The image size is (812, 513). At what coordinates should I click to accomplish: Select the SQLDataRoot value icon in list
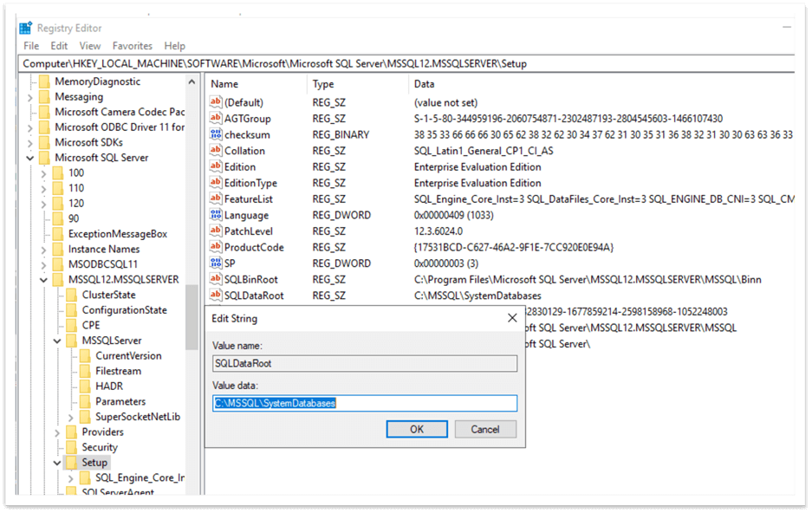(216, 295)
